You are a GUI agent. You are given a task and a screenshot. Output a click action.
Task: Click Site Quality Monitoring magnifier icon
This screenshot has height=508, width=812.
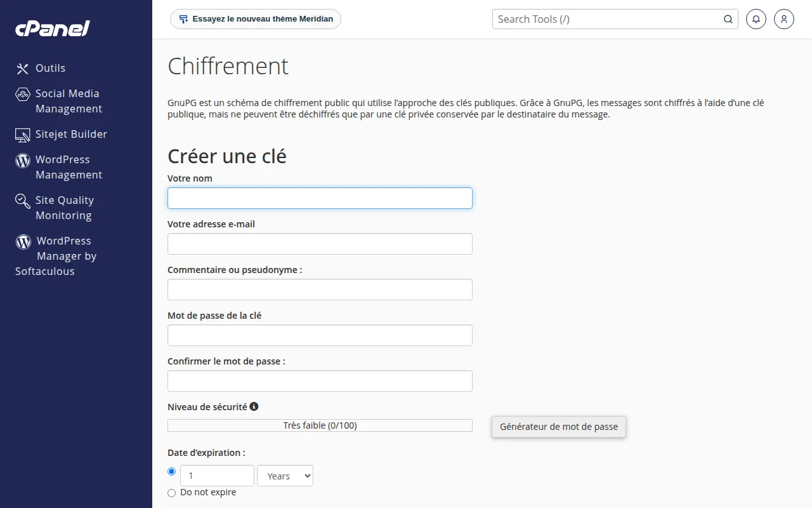click(23, 201)
